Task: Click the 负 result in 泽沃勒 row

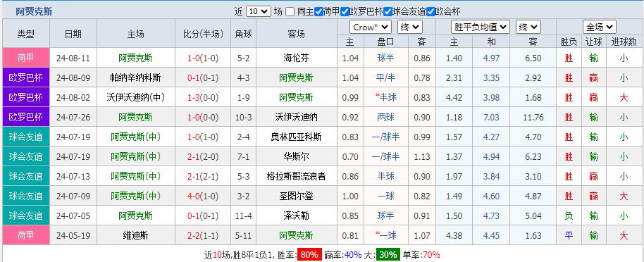Action: (x=569, y=216)
